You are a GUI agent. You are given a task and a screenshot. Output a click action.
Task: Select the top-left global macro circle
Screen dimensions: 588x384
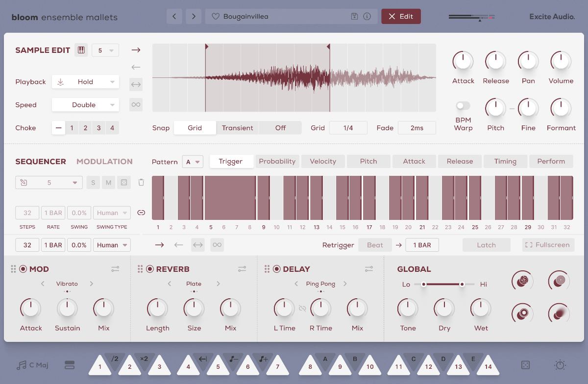522,281
